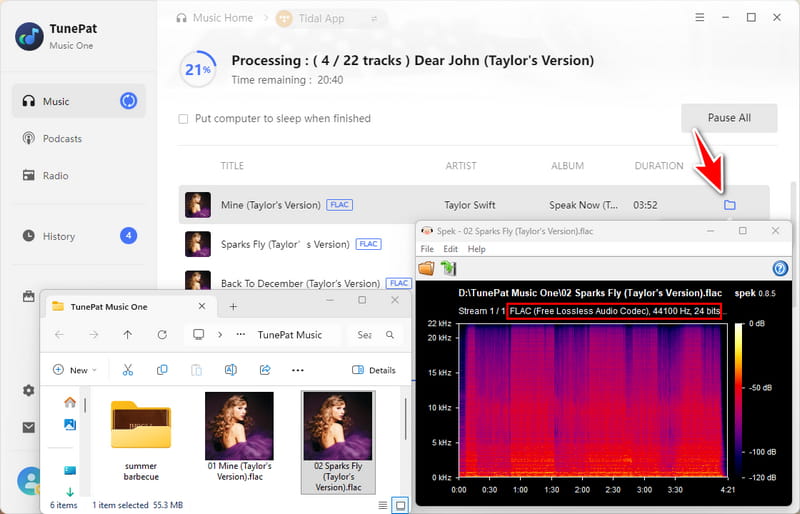Refresh the File Explorer folder view

(x=162, y=335)
